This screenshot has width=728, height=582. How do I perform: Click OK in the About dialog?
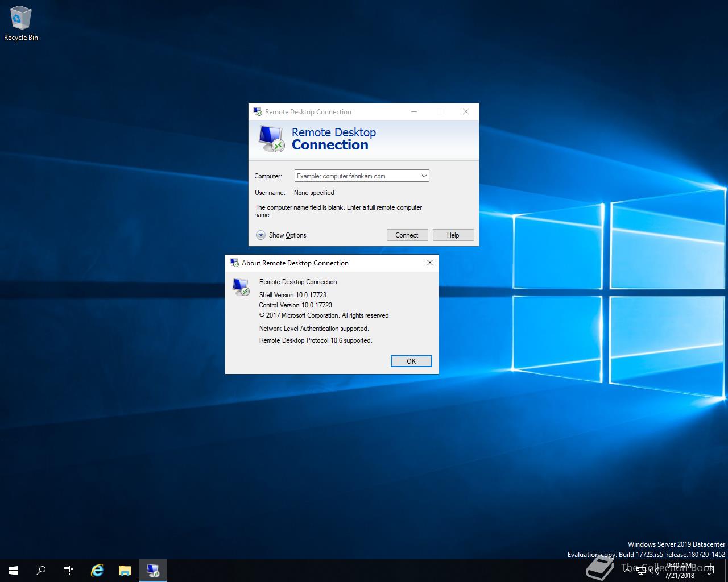411,361
